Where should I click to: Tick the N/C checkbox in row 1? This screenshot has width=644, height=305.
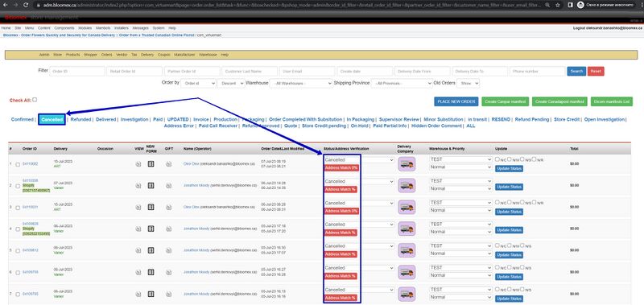click(497, 159)
